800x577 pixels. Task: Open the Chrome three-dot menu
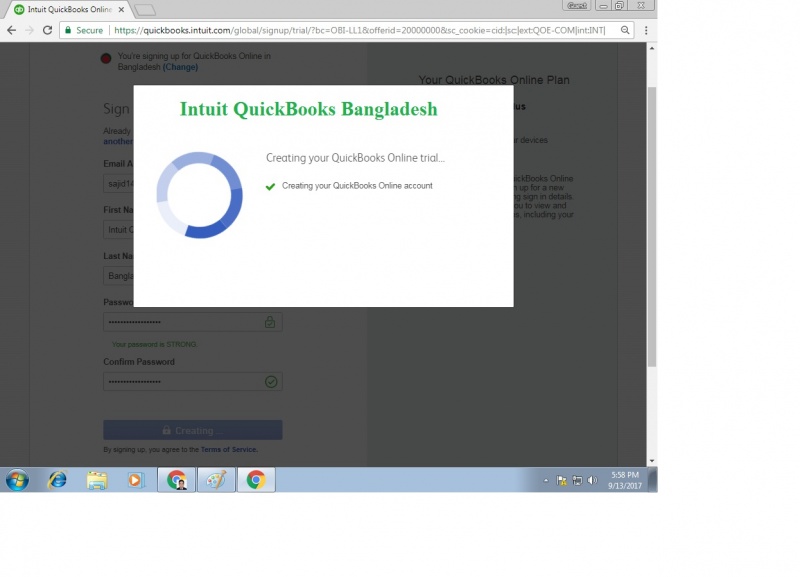point(646,31)
